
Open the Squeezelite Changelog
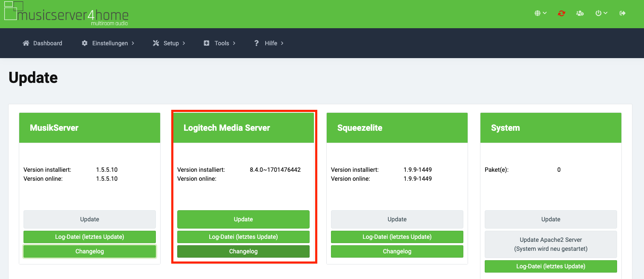pos(397,251)
